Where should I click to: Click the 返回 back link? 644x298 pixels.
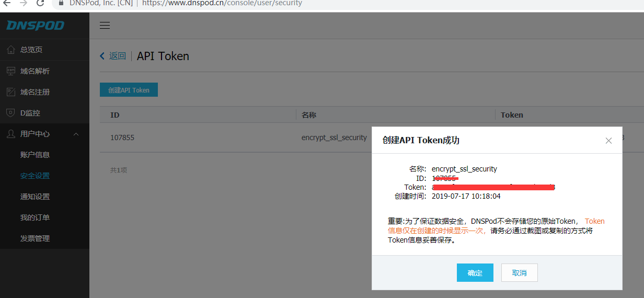pyautogui.click(x=118, y=56)
